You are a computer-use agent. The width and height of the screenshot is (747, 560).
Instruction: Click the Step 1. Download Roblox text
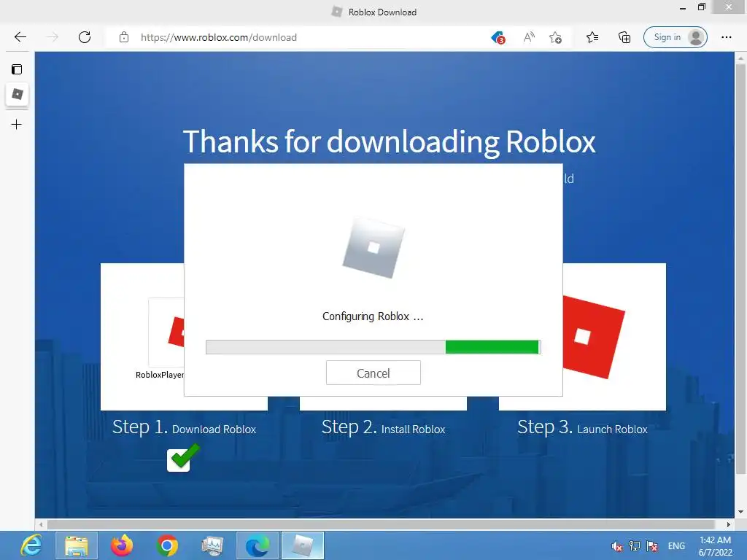tap(184, 427)
